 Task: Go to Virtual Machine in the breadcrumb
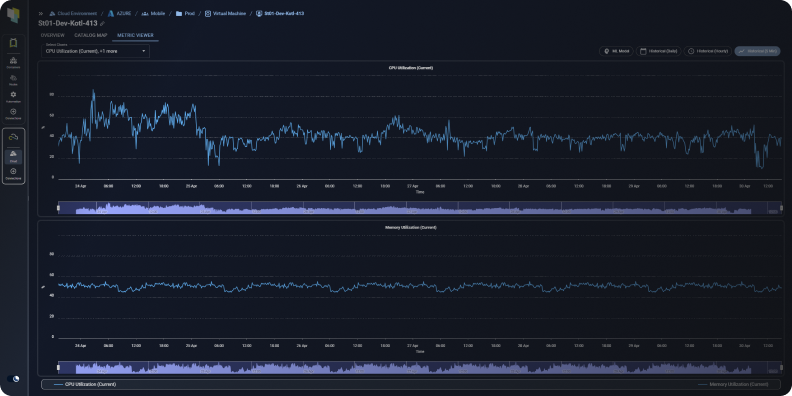[225, 14]
